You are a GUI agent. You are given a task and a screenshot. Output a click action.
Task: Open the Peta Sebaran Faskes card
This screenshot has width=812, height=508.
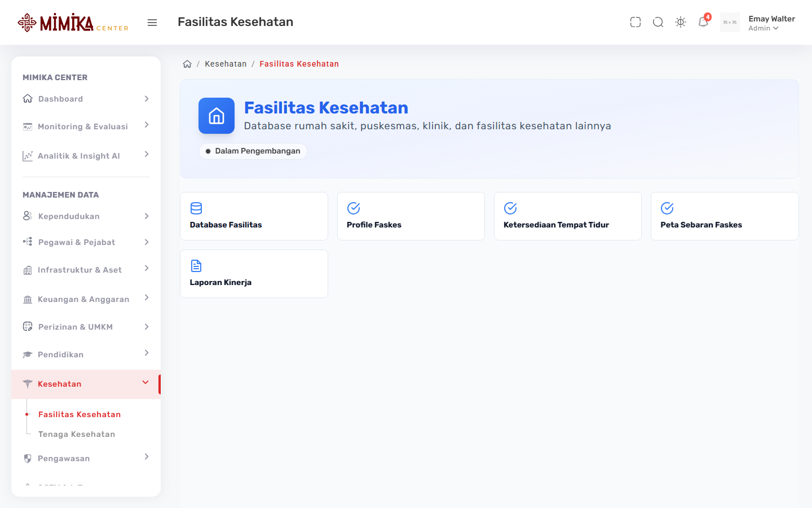(x=725, y=216)
